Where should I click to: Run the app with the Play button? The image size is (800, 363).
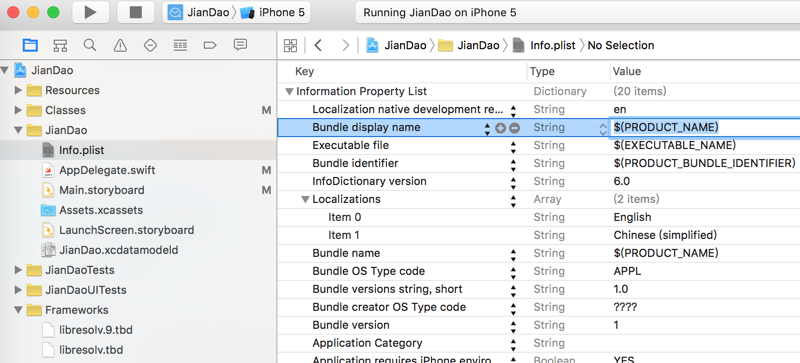(90, 12)
